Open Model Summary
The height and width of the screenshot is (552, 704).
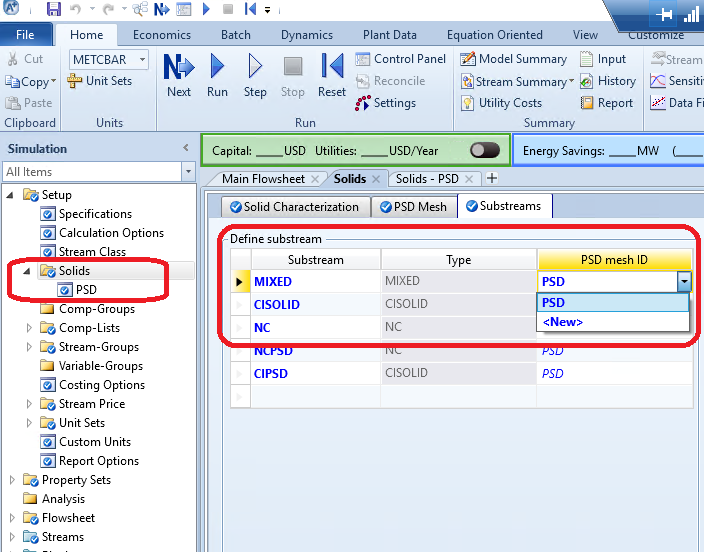(514, 59)
